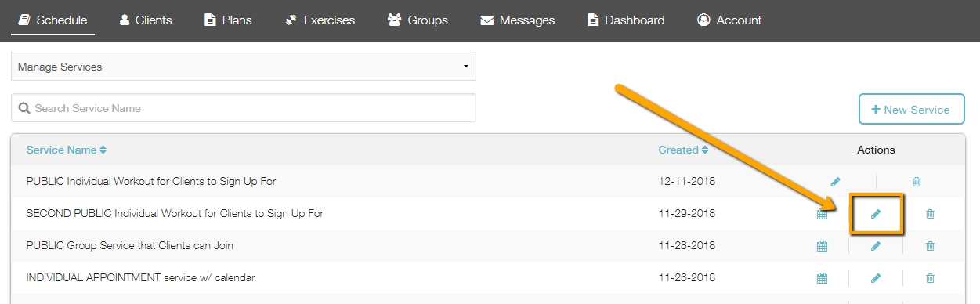The height and width of the screenshot is (304, 980).
Task: Create a New Service
Action: click(912, 110)
